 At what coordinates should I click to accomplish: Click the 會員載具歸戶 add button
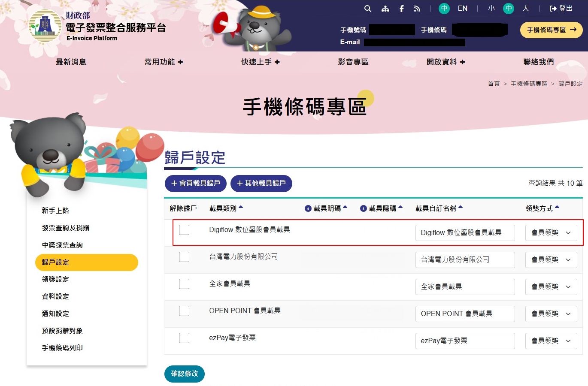(195, 183)
